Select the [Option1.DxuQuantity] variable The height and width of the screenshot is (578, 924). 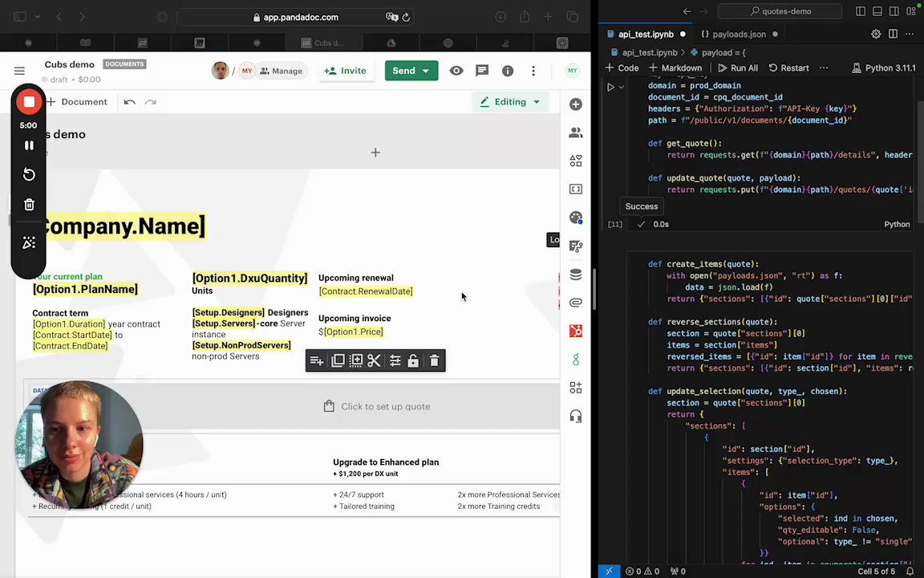click(x=250, y=279)
